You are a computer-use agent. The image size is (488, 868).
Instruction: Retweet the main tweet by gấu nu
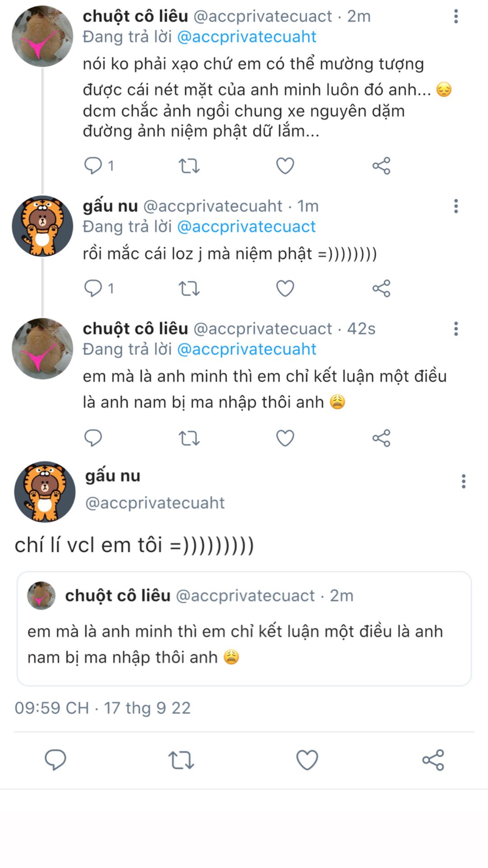(x=181, y=759)
